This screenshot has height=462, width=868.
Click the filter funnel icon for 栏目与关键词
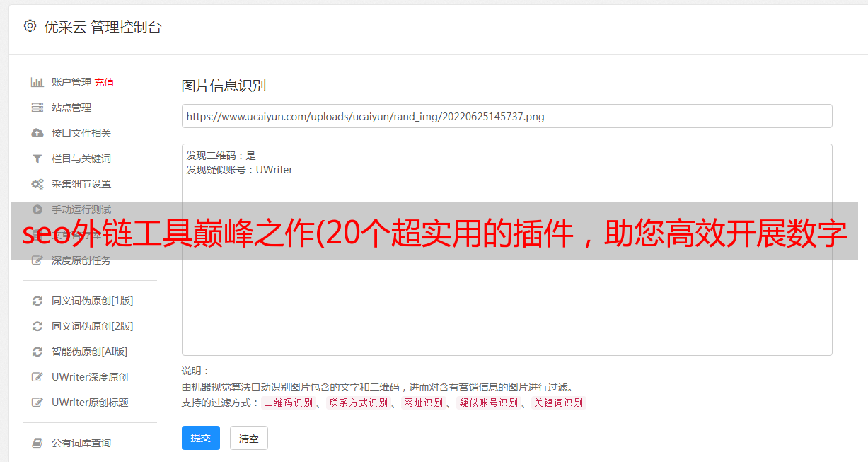[x=37, y=158]
